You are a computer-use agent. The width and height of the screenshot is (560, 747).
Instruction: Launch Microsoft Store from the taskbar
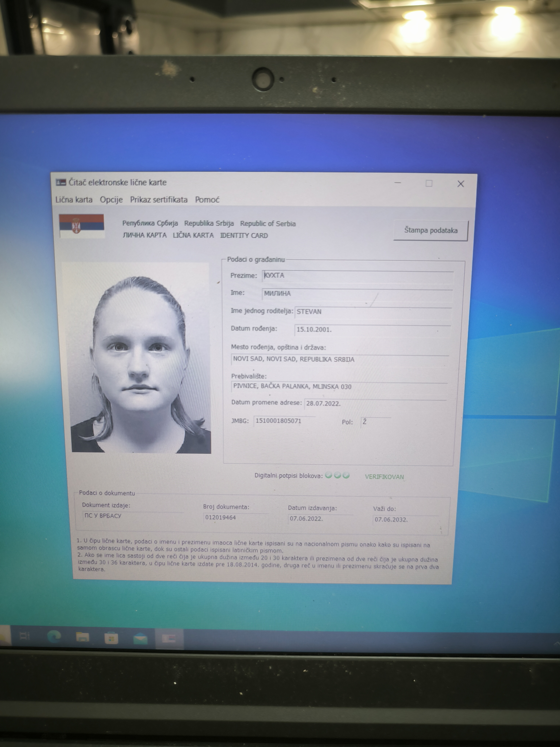tap(111, 638)
